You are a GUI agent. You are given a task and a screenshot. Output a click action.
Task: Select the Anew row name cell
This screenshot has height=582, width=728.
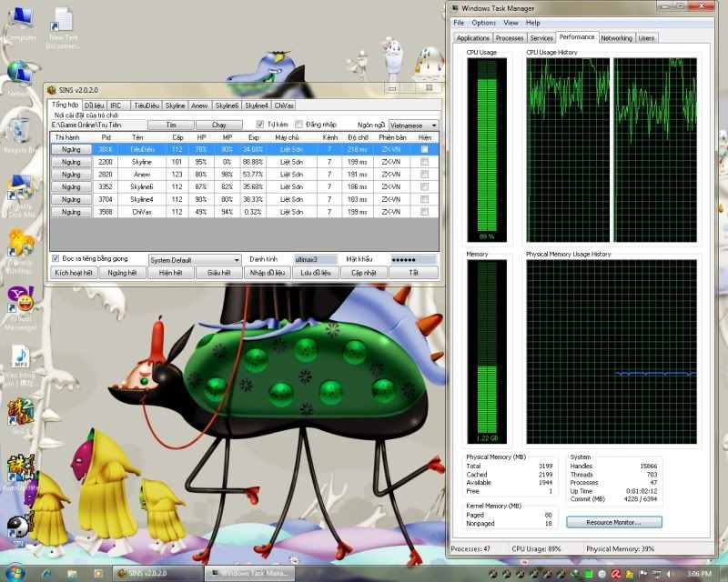point(142,175)
